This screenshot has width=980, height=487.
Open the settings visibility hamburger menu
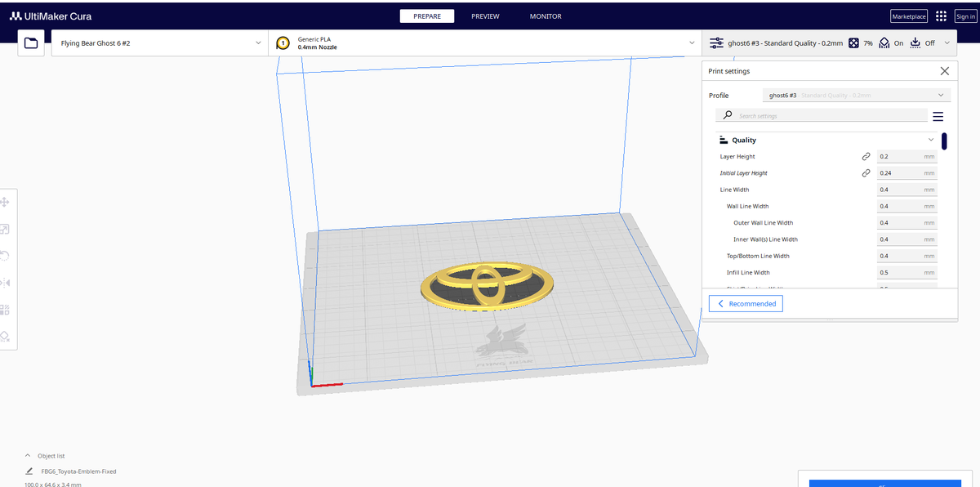pyautogui.click(x=938, y=116)
